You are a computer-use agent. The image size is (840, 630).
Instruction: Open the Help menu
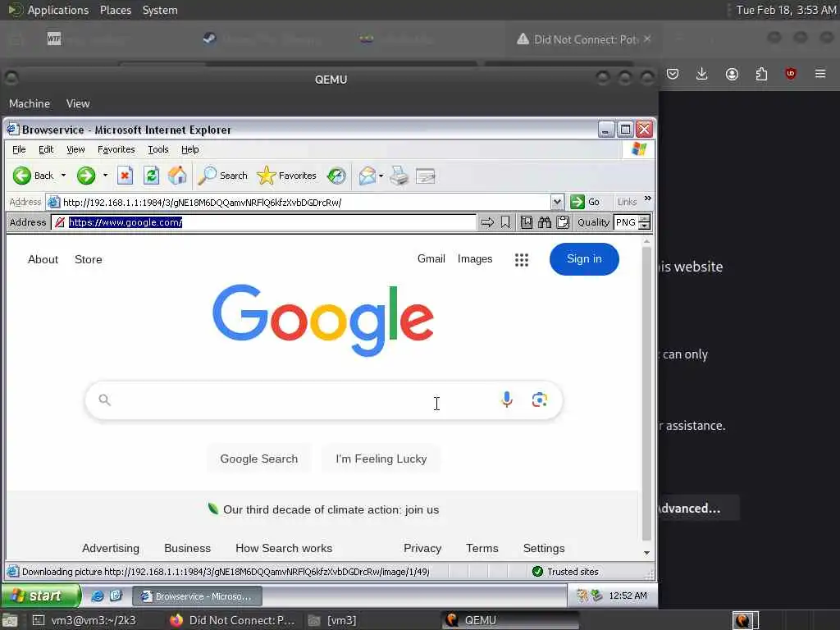[x=189, y=149]
